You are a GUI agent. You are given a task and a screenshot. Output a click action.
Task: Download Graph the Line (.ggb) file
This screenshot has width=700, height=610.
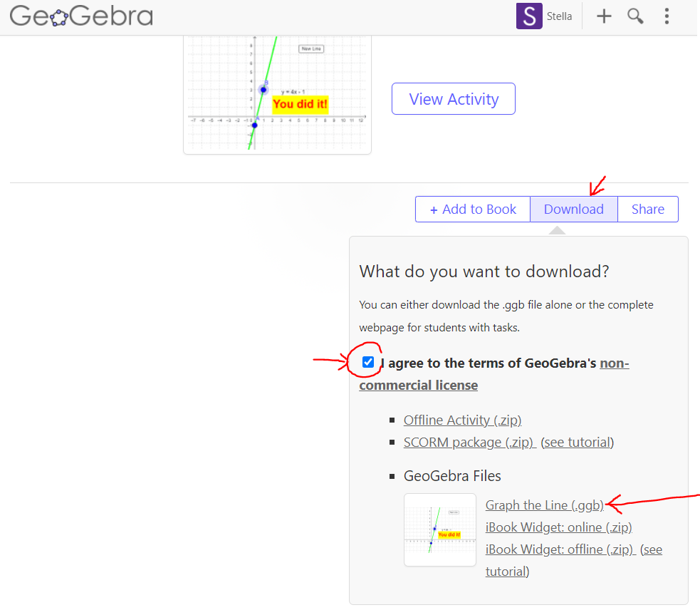544,505
